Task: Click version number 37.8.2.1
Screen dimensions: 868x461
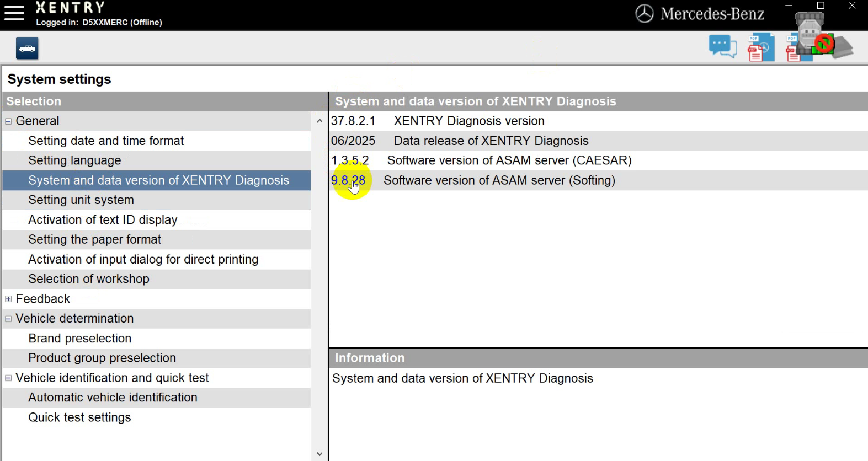Action: [x=353, y=121]
